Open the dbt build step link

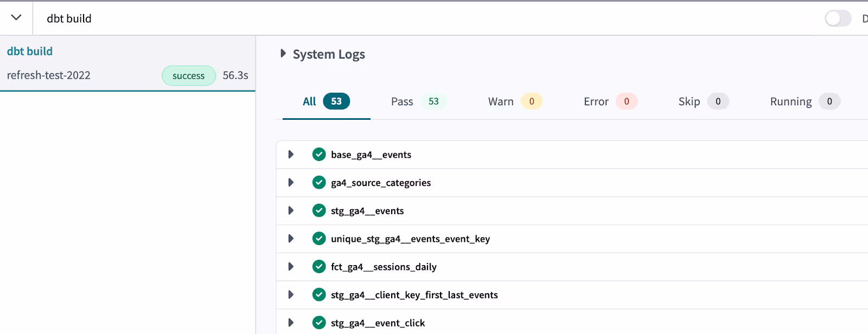pos(30,52)
